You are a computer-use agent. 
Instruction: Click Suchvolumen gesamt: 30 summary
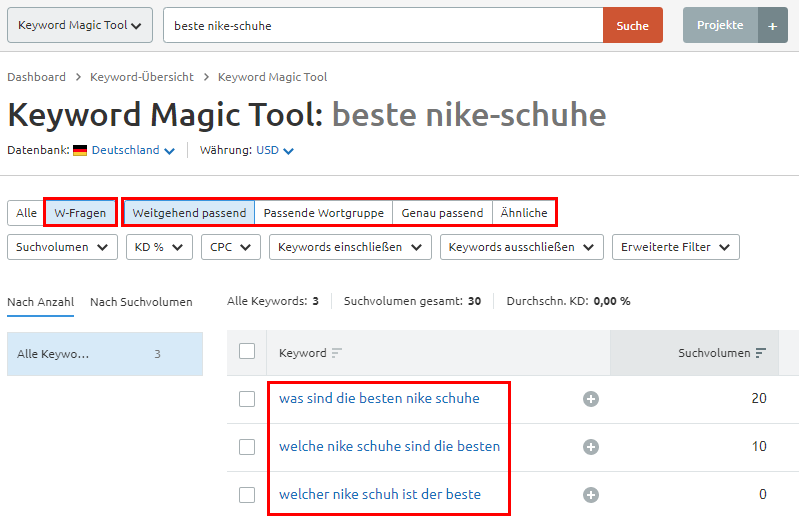(x=412, y=301)
